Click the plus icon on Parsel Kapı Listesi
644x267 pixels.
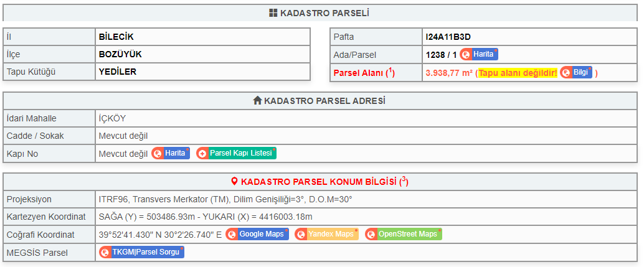pos(202,153)
